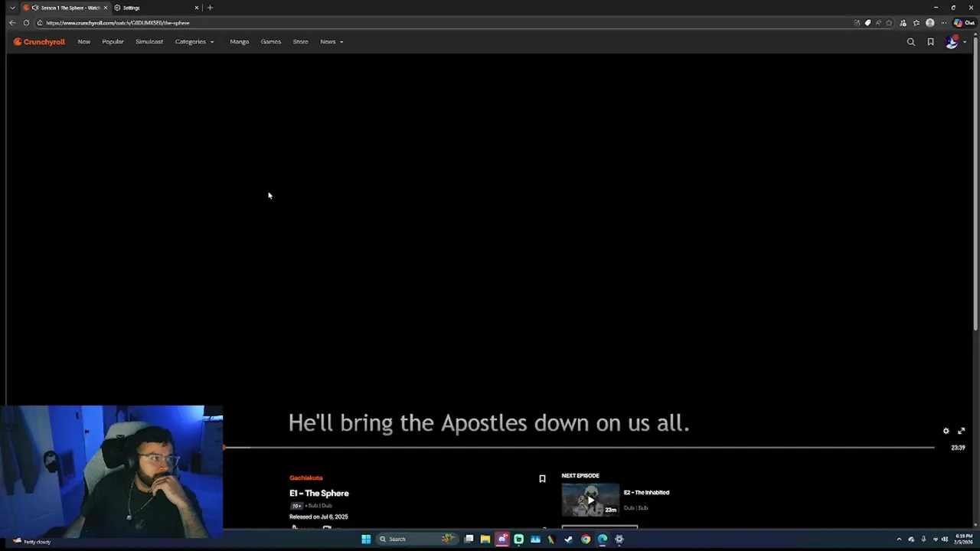Open E2 – The Inhabited title
Viewport: 980px width, 551px height.
646,493
